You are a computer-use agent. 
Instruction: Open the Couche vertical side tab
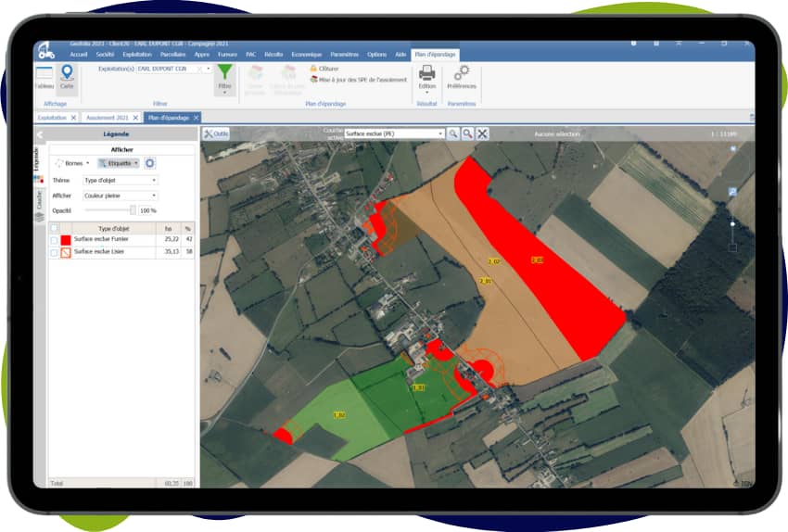(39, 200)
